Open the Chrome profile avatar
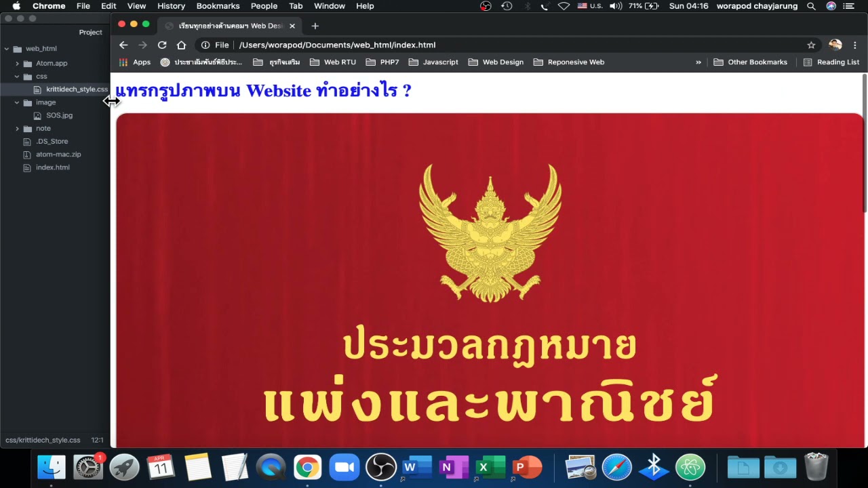This screenshot has height=488, width=868. (x=835, y=45)
